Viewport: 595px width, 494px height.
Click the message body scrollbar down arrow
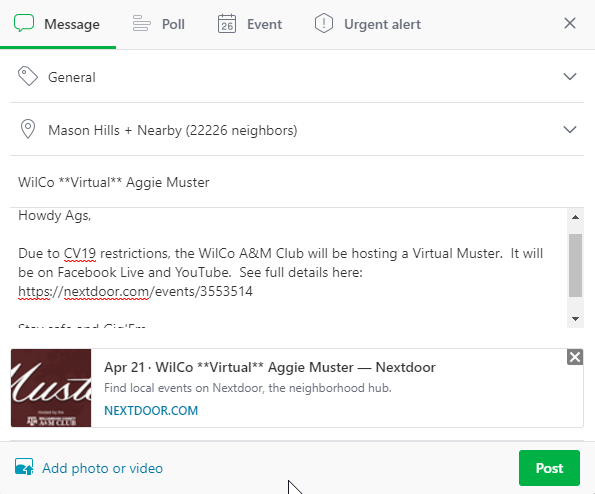575,319
